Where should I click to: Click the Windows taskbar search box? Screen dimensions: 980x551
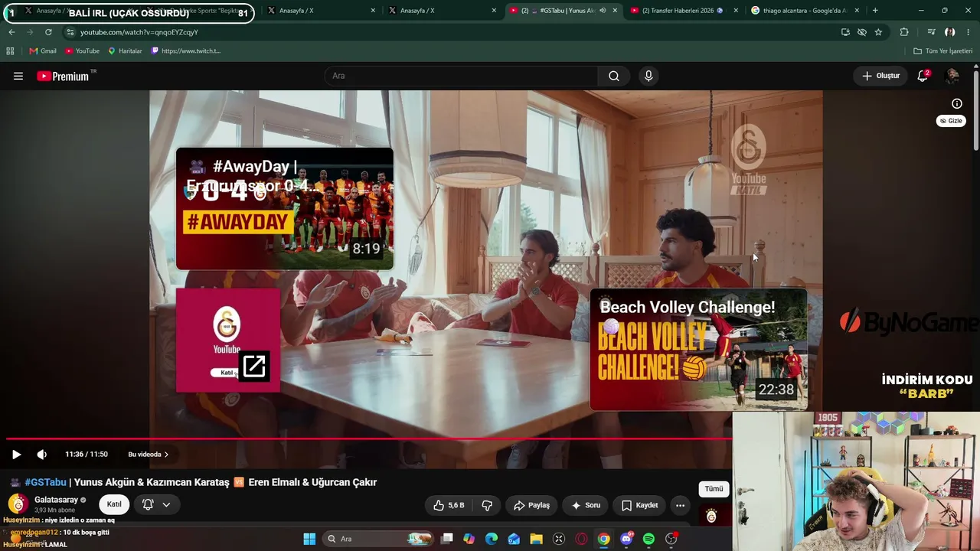[377, 539]
